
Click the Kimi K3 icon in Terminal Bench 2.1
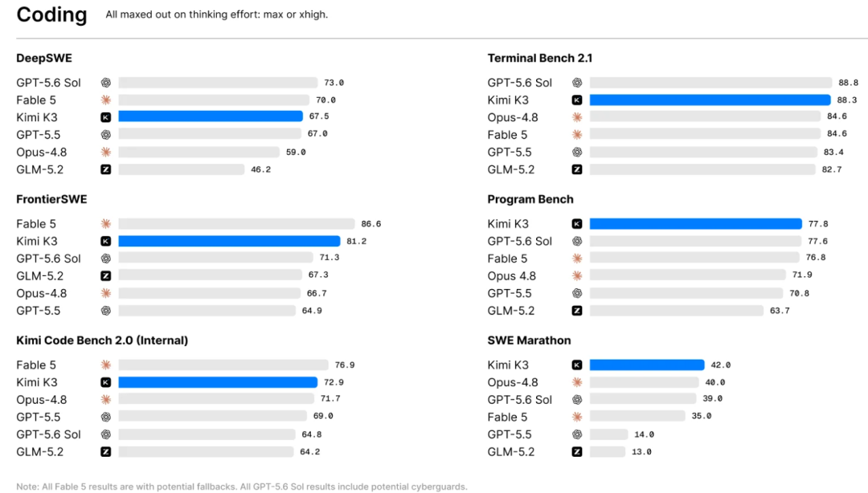point(577,100)
